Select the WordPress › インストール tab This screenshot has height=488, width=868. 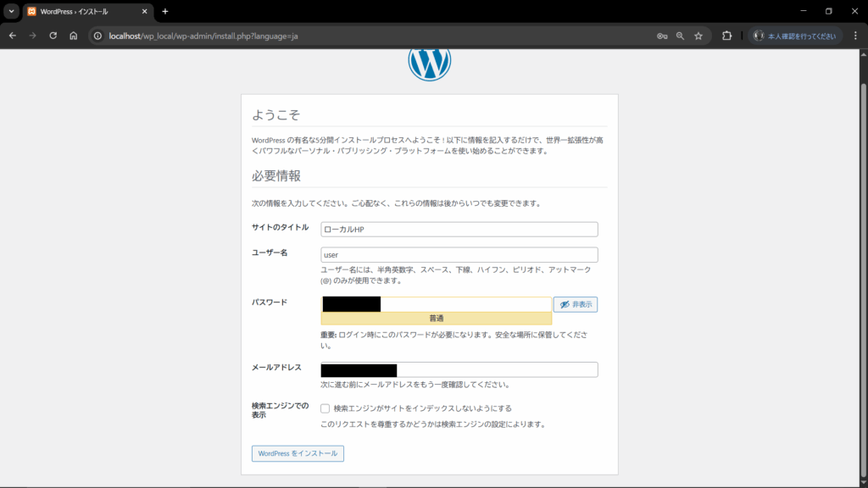coord(88,12)
